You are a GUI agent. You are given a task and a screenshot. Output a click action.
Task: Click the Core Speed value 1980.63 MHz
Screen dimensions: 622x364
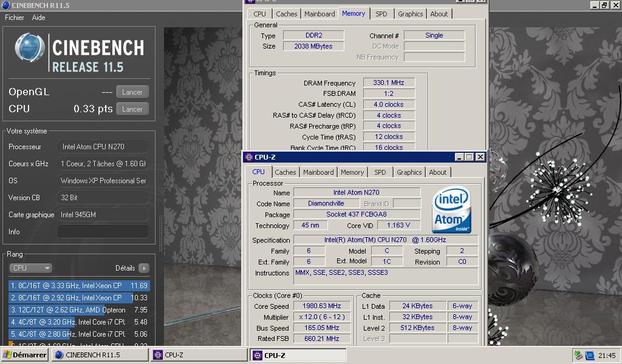click(x=322, y=306)
